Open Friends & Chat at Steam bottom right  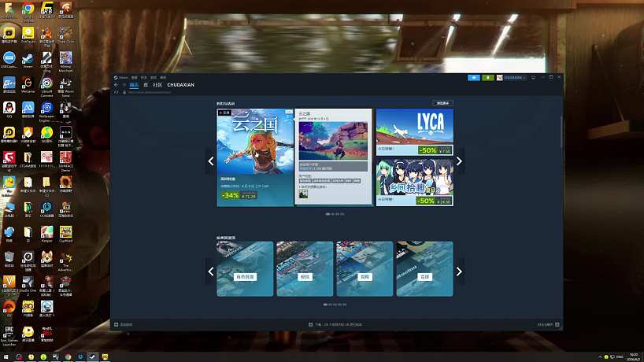point(548,325)
